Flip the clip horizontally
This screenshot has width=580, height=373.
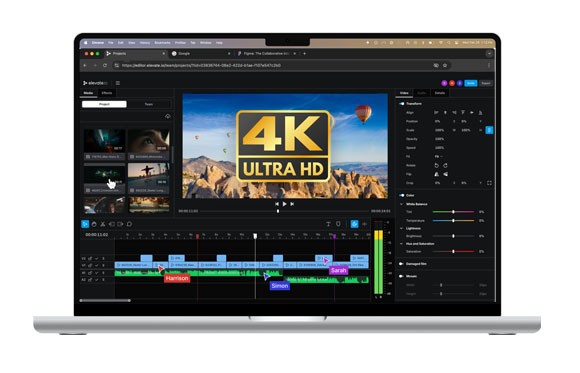pyautogui.click(x=436, y=174)
